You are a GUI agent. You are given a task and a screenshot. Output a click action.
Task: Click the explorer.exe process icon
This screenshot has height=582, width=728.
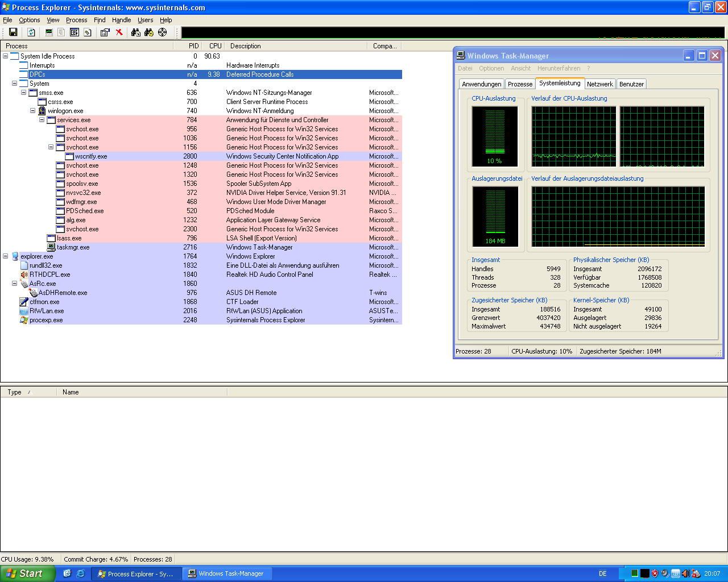[x=15, y=256]
